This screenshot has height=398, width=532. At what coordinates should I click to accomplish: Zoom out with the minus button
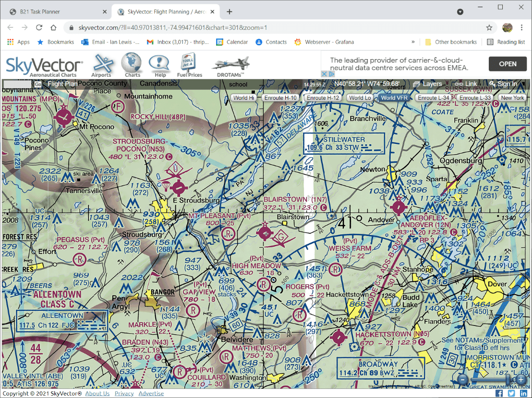point(463,379)
